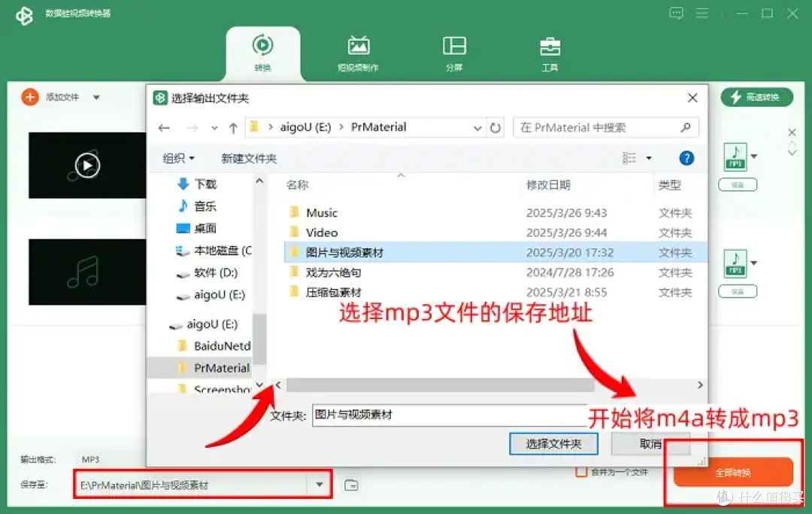Viewport: 812px width, 514px height.
Task: Click the search magnifier icon
Action: pos(686,127)
